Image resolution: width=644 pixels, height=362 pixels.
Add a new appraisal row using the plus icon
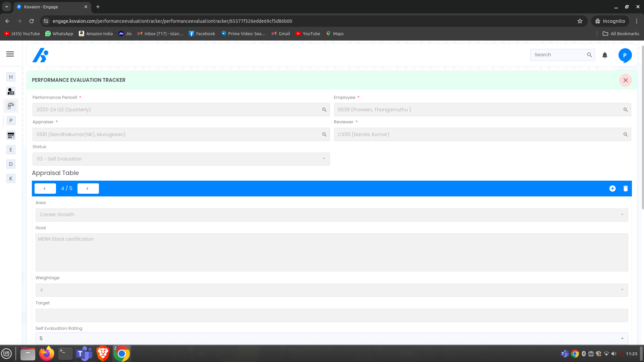(613, 188)
